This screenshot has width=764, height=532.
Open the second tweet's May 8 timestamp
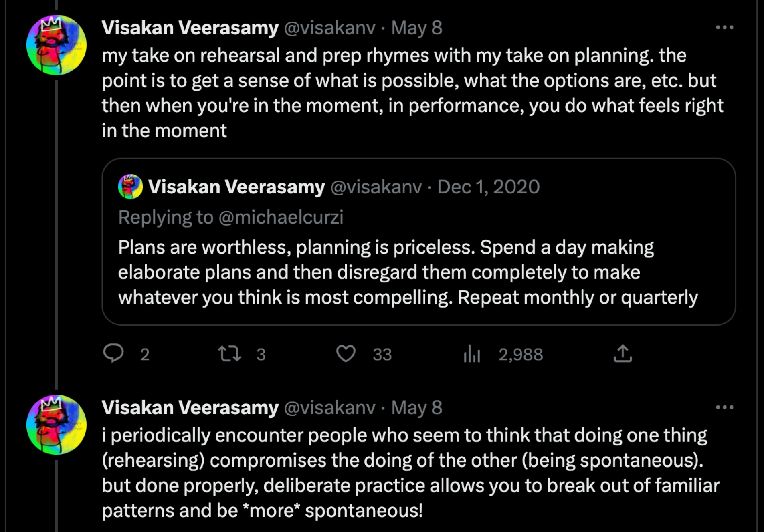pos(416,408)
